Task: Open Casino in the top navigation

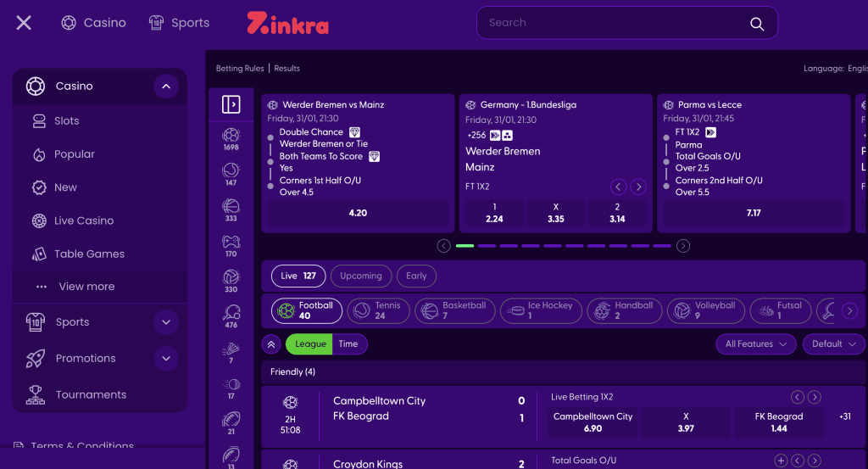Action: (93, 23)
